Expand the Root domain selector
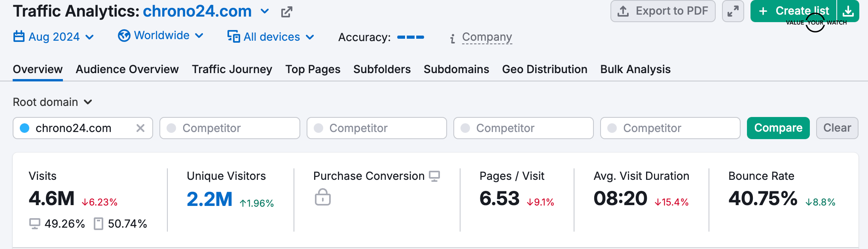The width and height of the screenshot is (868, 249). point(52,102)
